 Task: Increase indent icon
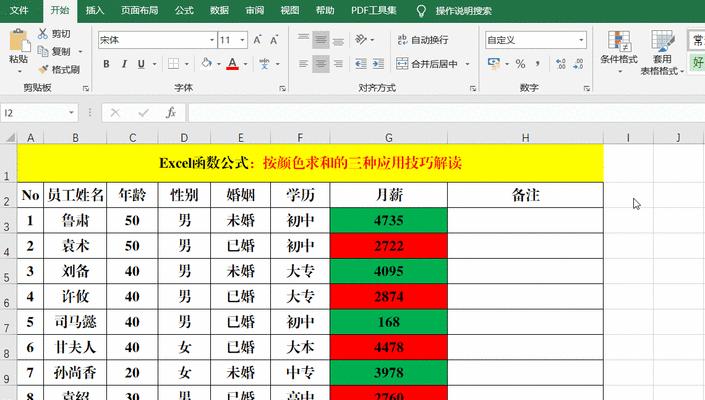point(378,64)
